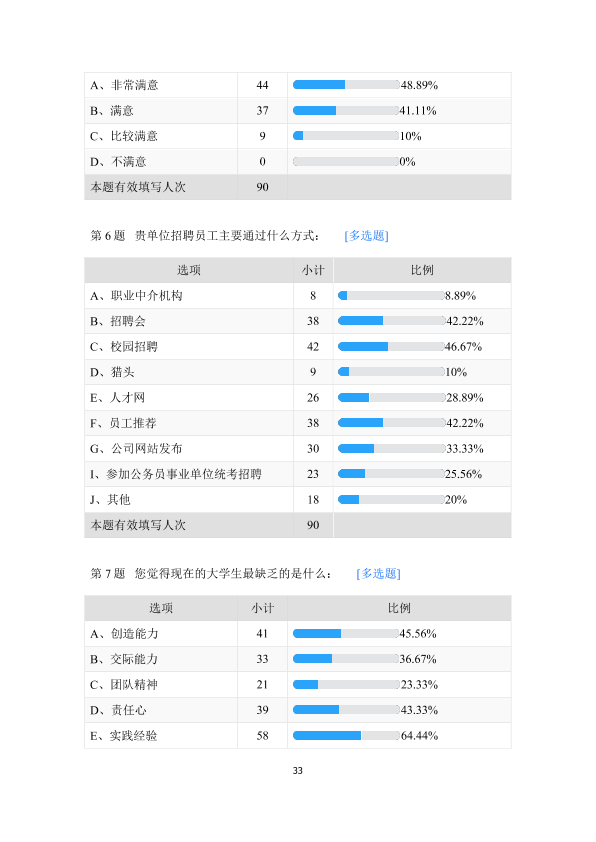The height and width of the screenshot is (842, 596).
Task: Select the D、责任心 option row
Action: [x=297, y=710]
